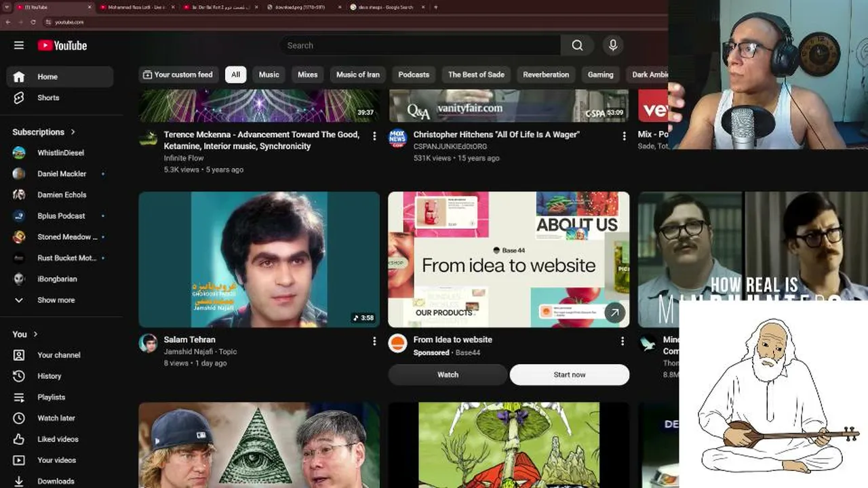The image size is (868, 488).
Task: Open Stoned Meadow subscription channel
Action: tap(60, 237)
